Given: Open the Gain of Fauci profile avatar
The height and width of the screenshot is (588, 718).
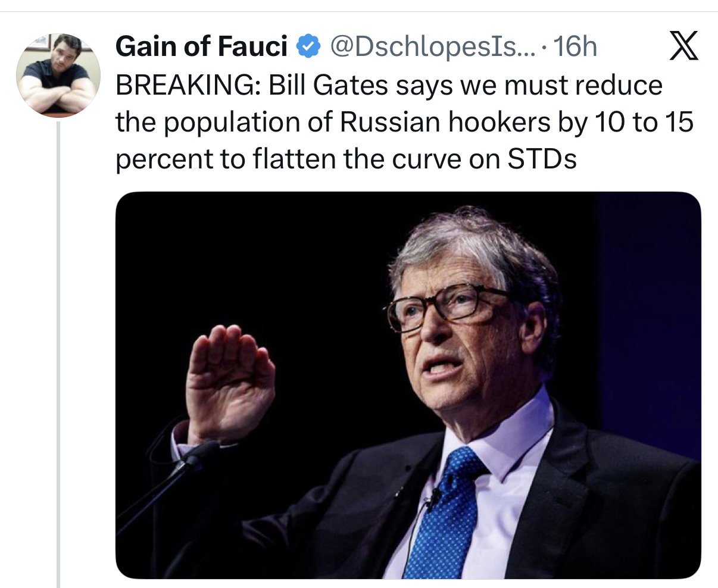Looking at the screenshot, I should (58, 74).
